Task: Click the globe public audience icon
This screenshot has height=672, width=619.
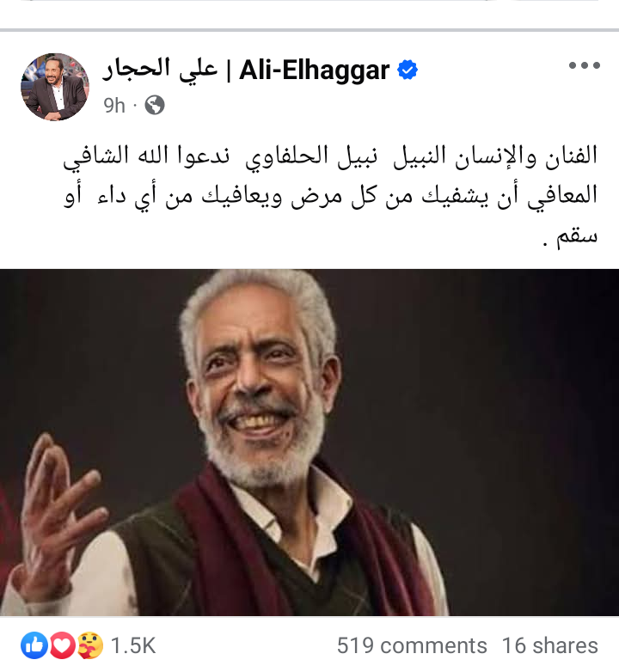Action: 155,105
